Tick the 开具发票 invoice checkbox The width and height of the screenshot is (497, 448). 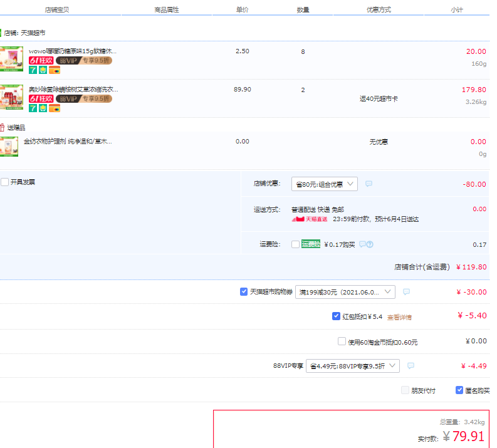point(4,182)
